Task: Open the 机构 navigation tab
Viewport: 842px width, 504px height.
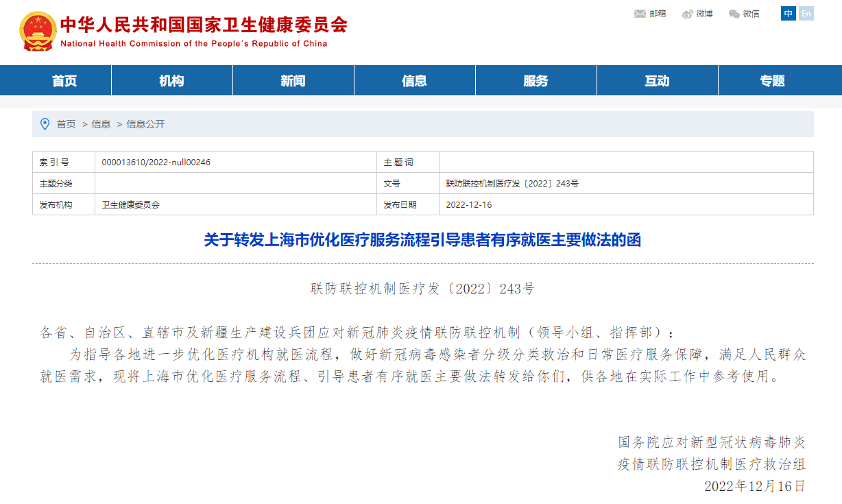Action: pyautogui.click(x=171, y=81)
